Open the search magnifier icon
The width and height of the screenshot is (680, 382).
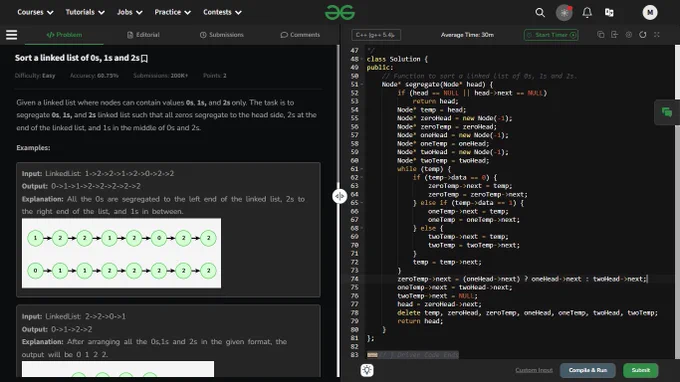click(x=540, y=13)
